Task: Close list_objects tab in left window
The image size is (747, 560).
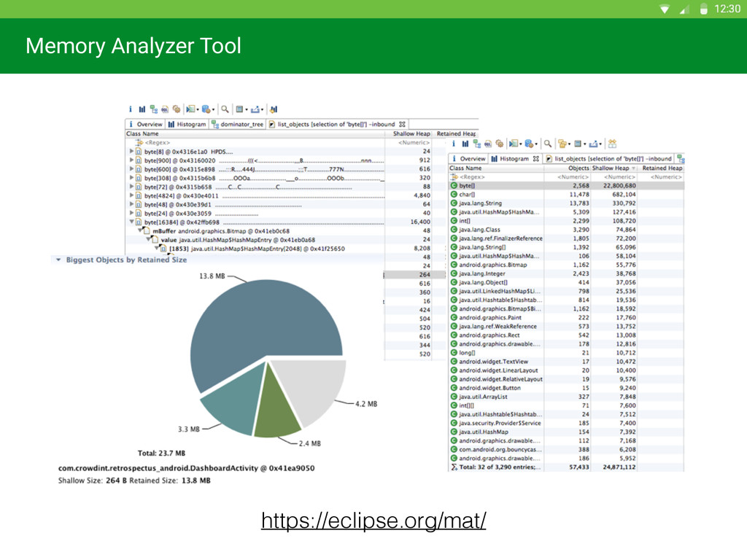Action: click(x=402, y=124)
